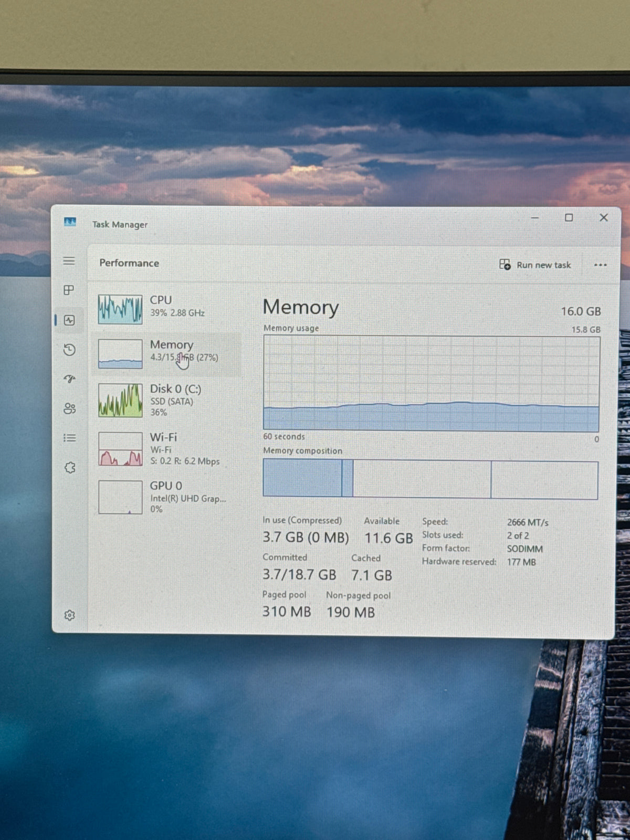This screenshot has width=630, height=840.
Task: Open the App history sidebar icon
Action: point(69,350)
